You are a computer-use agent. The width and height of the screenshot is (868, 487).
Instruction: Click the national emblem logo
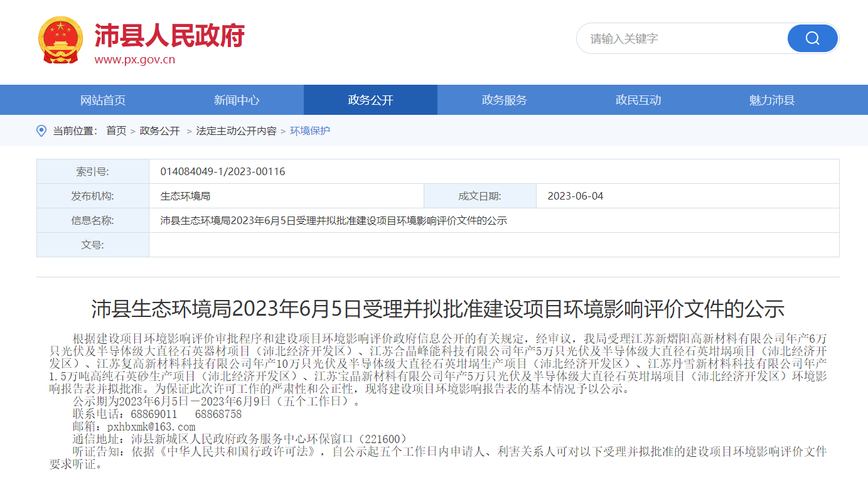[60, 40]
